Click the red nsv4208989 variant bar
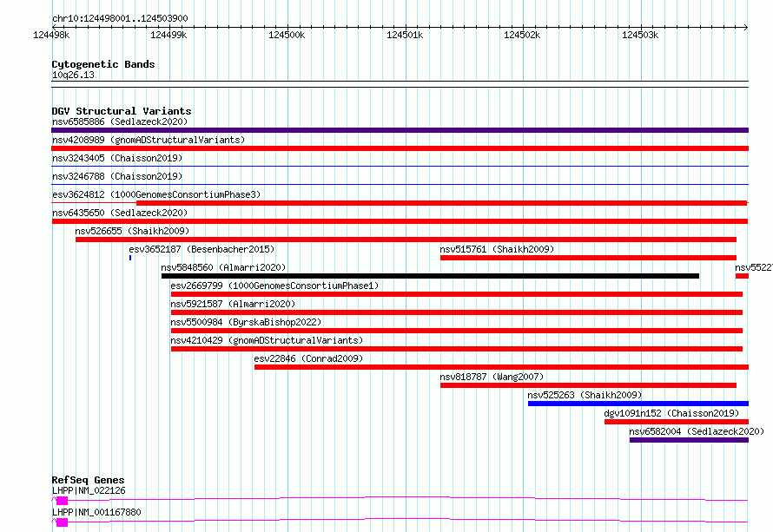773x532 pixels. point(400,148)
